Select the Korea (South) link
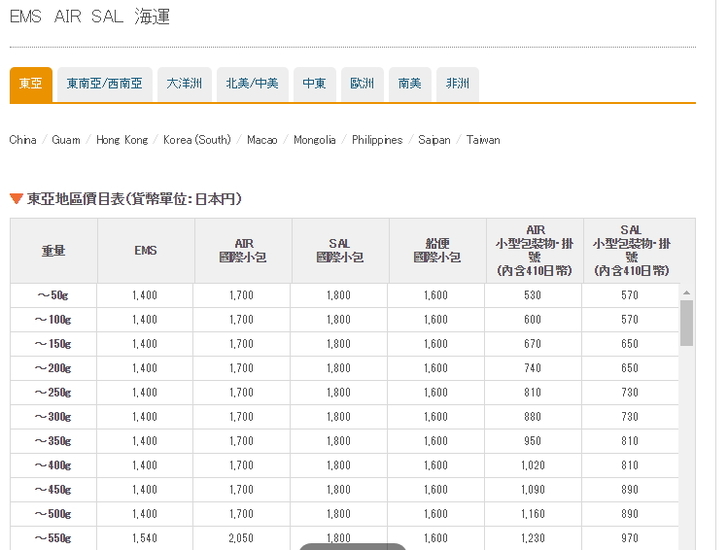The height and width of the screenshot is (550, 728). tap(197, 140)
